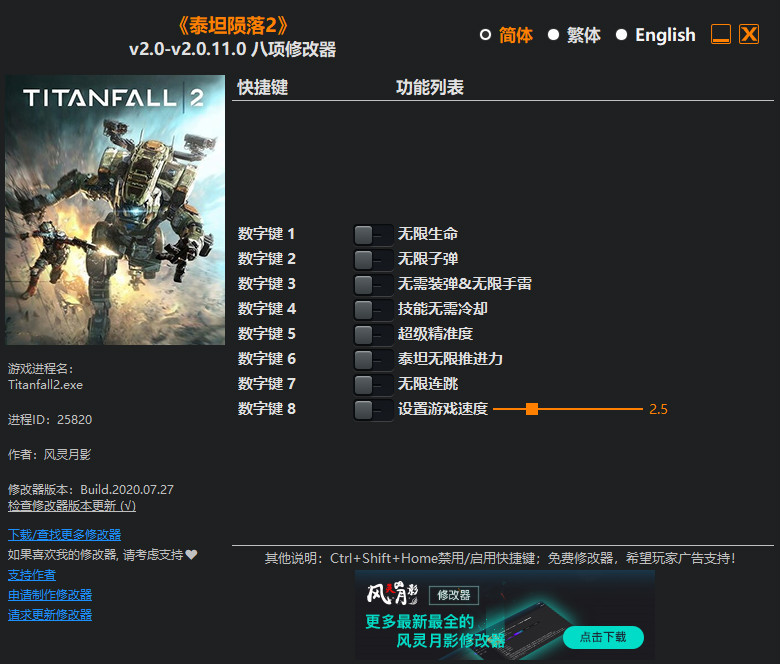This screenshot has height=664, width=780.
Task: Click Build.2020.07.27 version text
Action: [127, 490]
